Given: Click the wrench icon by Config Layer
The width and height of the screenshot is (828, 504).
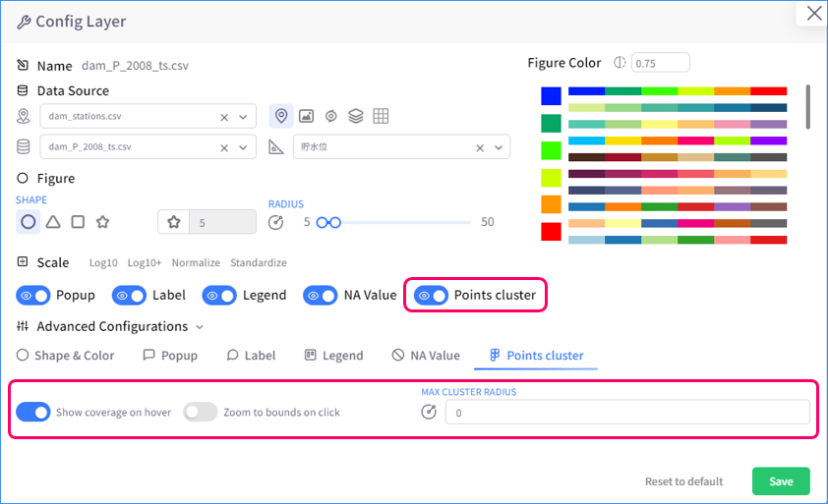Looking at the screenshot, I should click(x=24, y=23).
